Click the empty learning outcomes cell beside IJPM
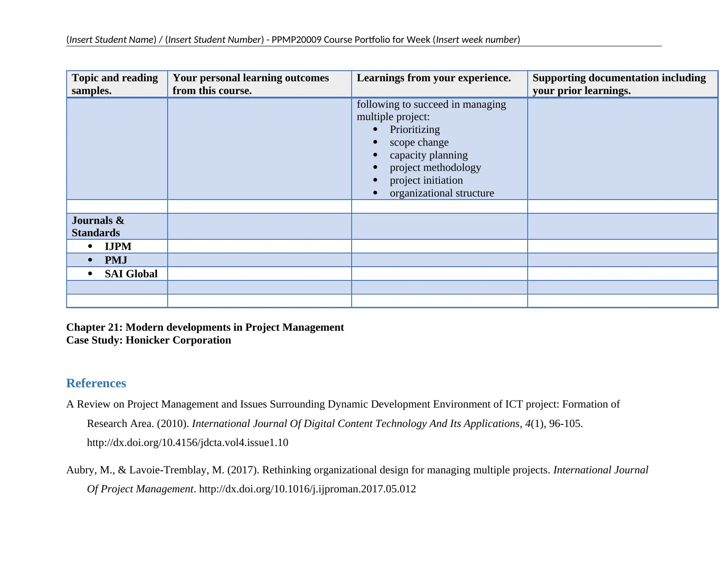This screenshot has width=728, height=563. tap(259, 246)
